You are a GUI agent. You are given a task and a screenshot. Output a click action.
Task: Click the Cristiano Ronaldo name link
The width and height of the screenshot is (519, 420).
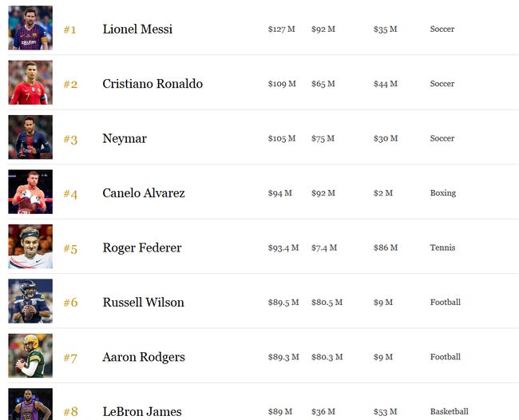coord(153,84)
